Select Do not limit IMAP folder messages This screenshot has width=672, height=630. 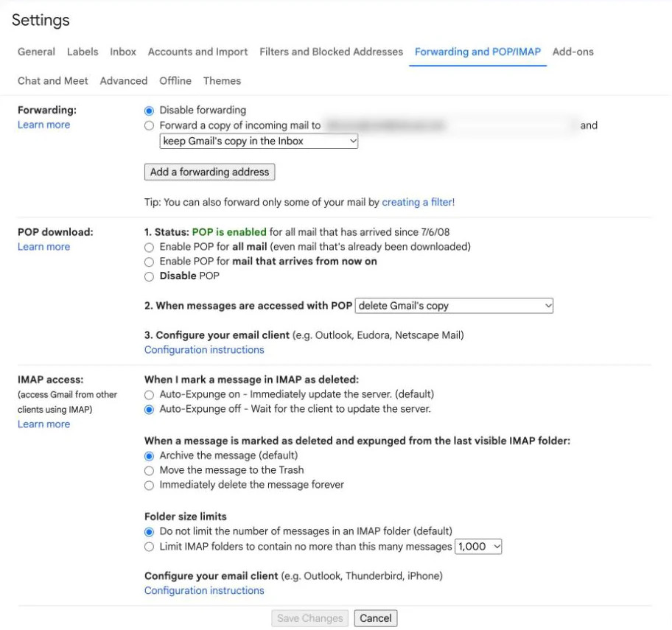coord(149,532)
